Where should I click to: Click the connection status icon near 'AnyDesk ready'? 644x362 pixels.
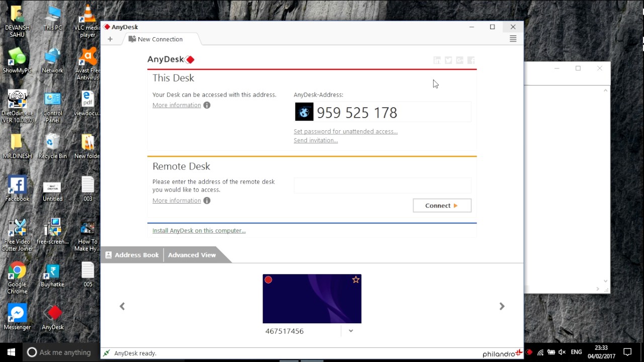click(106, 353)
